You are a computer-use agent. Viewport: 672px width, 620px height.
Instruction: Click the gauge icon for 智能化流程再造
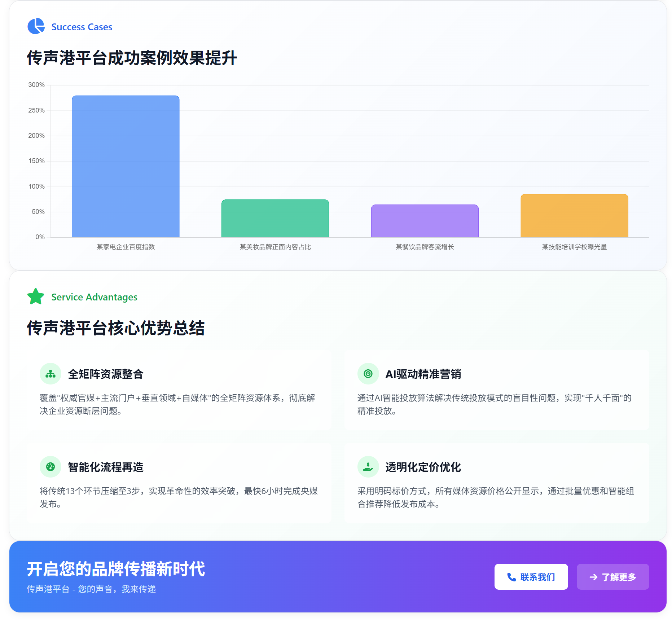[50, 467]
